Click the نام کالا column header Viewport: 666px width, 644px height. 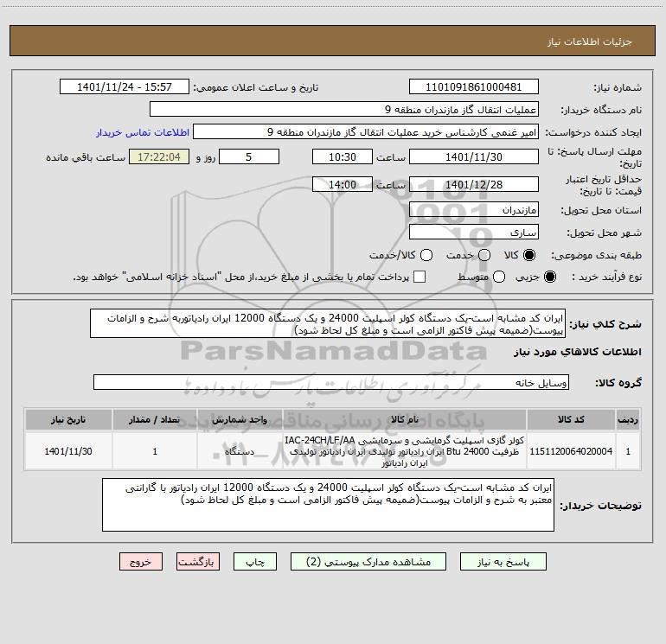click(405, 419)
